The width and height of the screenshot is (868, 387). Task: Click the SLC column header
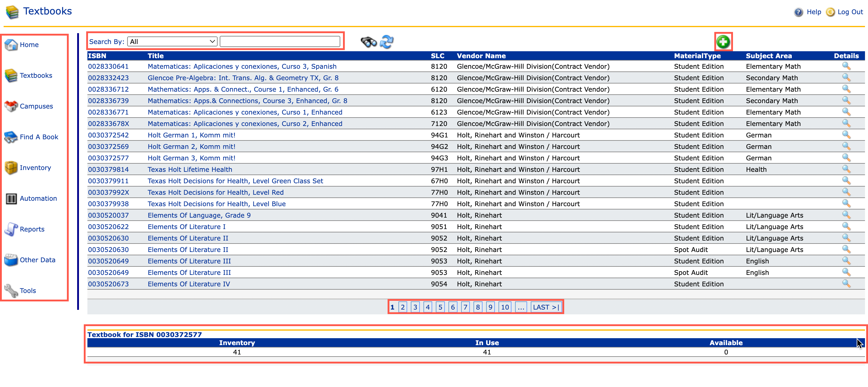437,56
